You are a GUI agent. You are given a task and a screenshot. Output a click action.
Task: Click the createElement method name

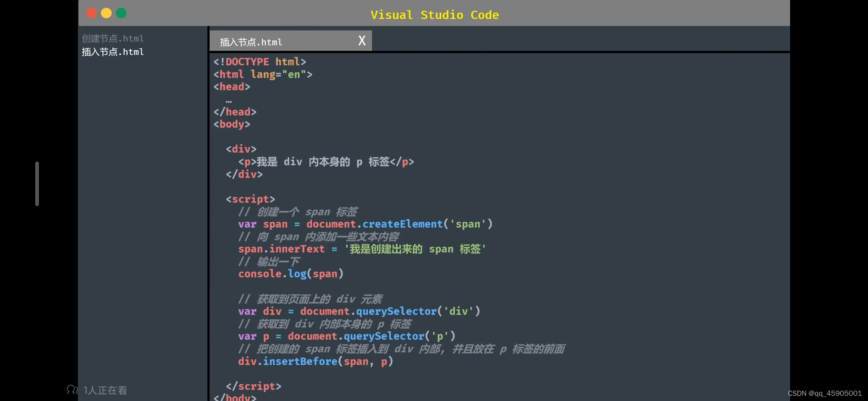coord(402,224)
